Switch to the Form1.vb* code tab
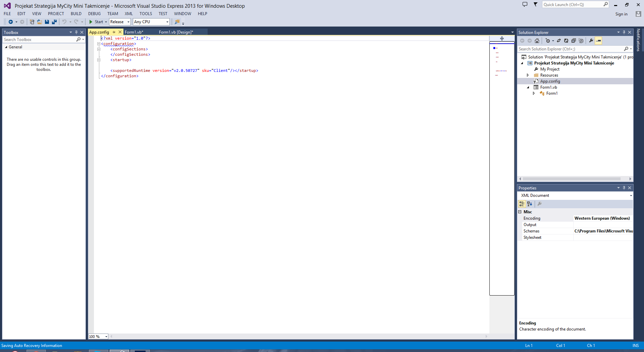 click(134, 32)
